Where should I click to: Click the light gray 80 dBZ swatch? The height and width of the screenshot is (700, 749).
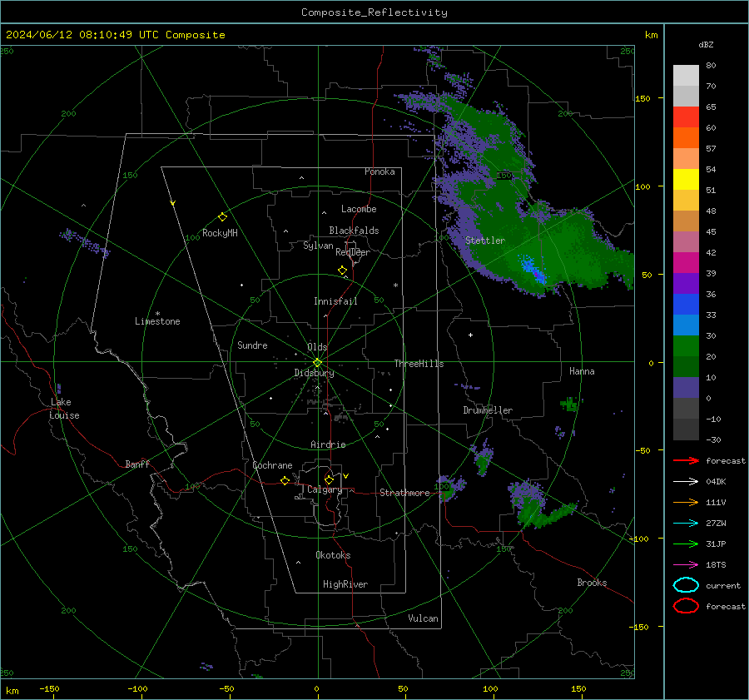(x=686, y=75)
